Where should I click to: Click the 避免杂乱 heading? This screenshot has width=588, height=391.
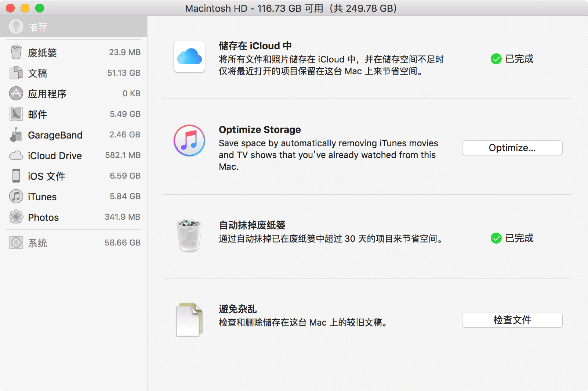click(238, 309)
